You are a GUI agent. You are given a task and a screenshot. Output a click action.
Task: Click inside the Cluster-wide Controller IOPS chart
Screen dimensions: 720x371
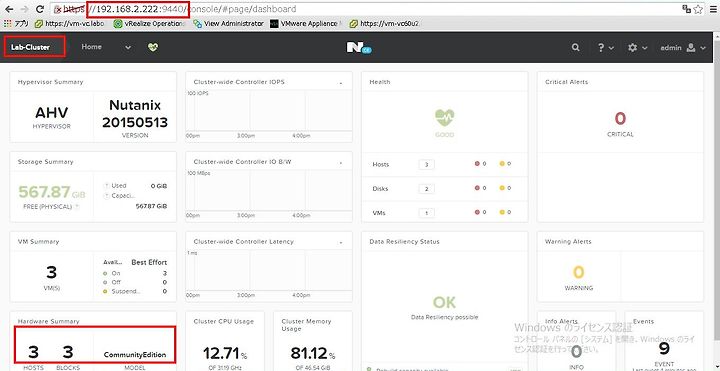coord(269,110)
